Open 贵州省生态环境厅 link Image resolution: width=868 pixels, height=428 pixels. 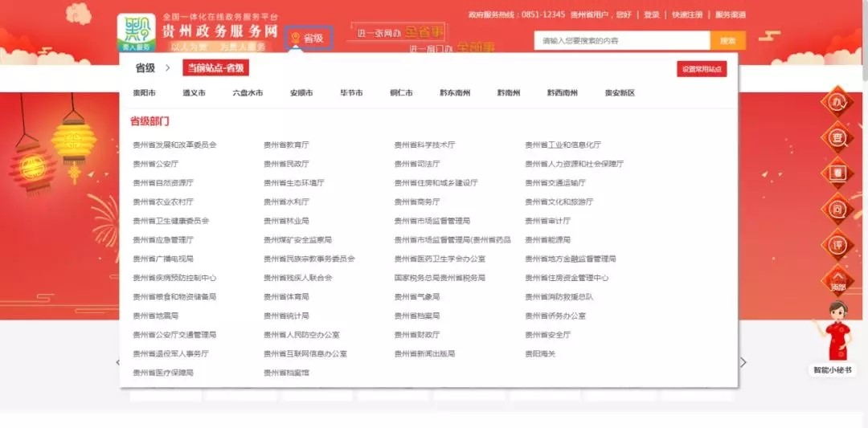pos(294,182)
